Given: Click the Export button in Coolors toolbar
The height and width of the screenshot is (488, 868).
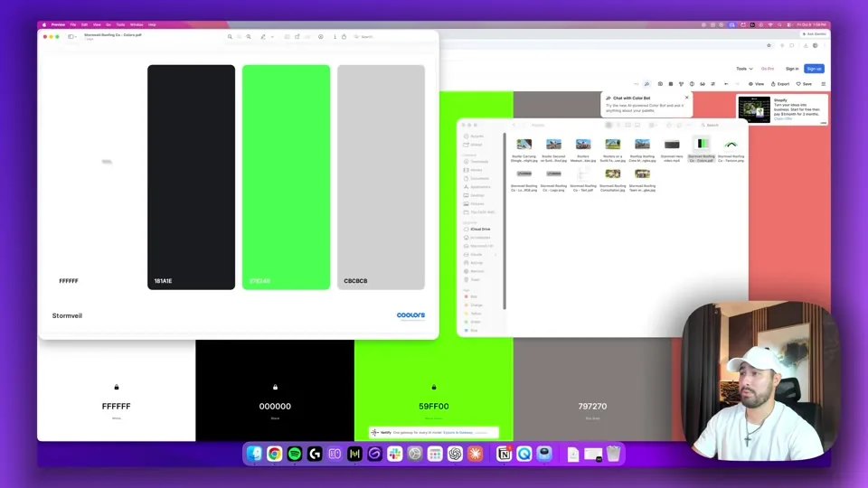Looking at the screenshot, I should (780, 84).
